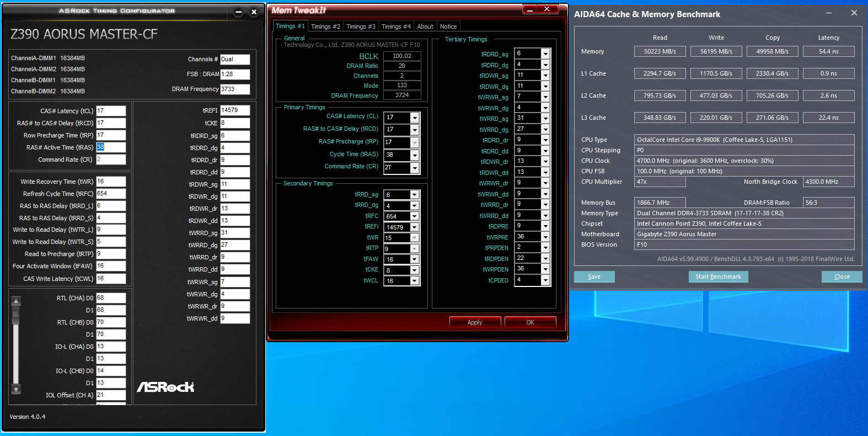The width and height of the screenshot is (868, 436).
Task: Minimize the ASRock Timing Configurator window
Action: (x=238, y=12)
